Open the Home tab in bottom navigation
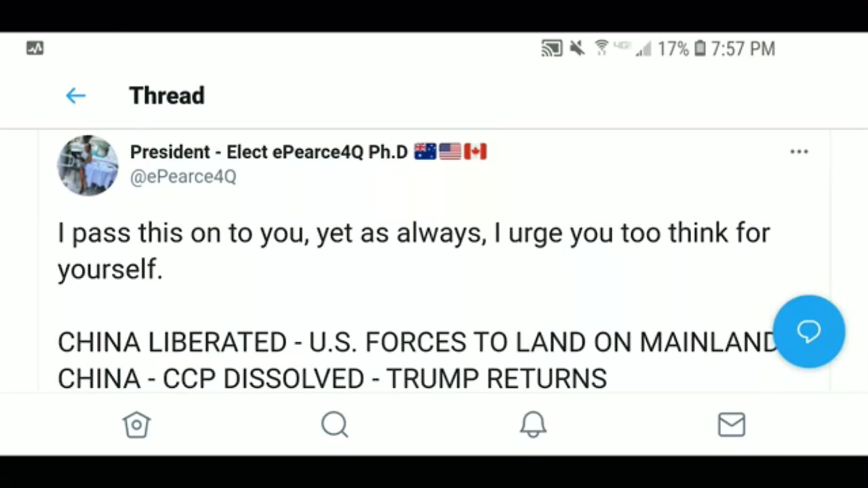 click(136, 425)
